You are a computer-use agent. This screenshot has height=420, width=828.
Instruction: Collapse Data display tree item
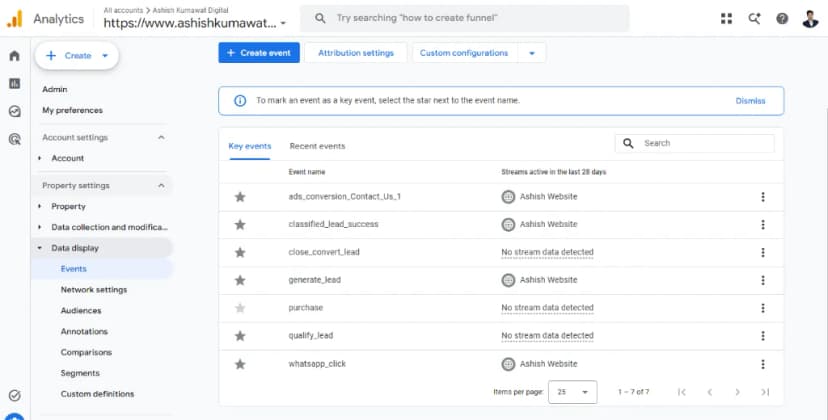(40, 248)
